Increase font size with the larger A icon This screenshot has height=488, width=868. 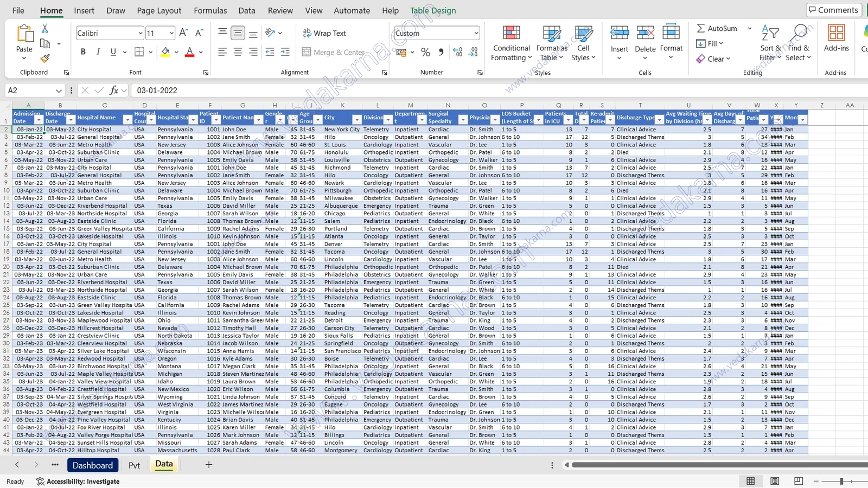pyautogui.click(x=183, y=33)
